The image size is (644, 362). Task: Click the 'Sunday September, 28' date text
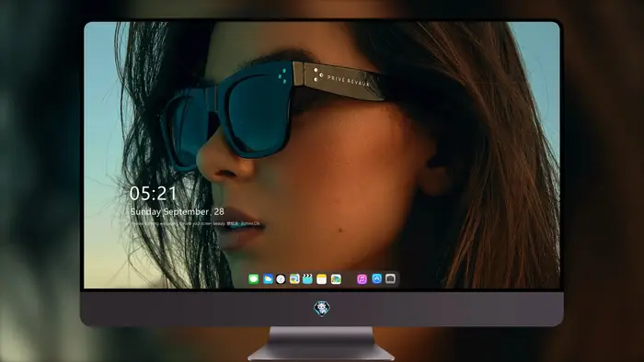177,211
